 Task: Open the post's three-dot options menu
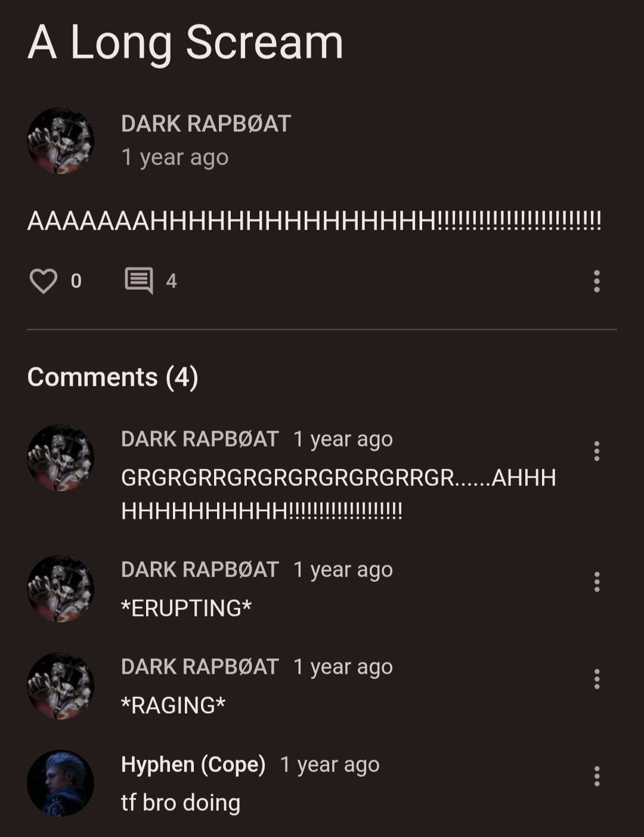pos(596,281)
